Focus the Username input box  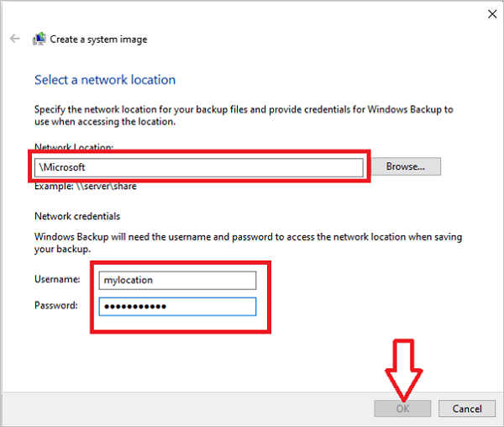(x=177, y=279)
